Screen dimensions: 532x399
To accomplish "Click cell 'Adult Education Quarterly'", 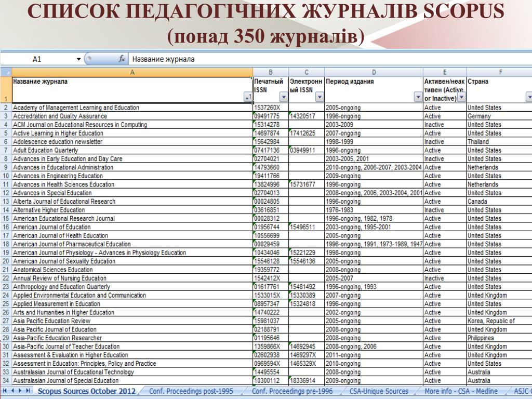I will point(132,150).
